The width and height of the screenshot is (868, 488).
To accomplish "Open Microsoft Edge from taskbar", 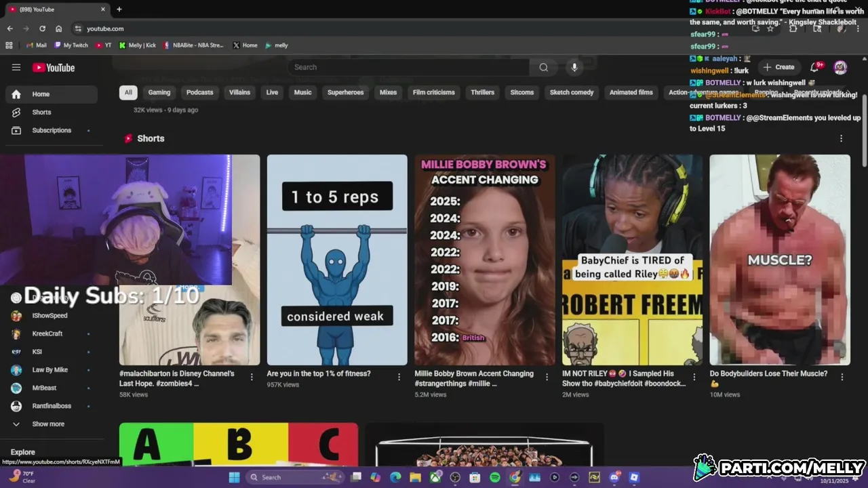I will [395, 477].
